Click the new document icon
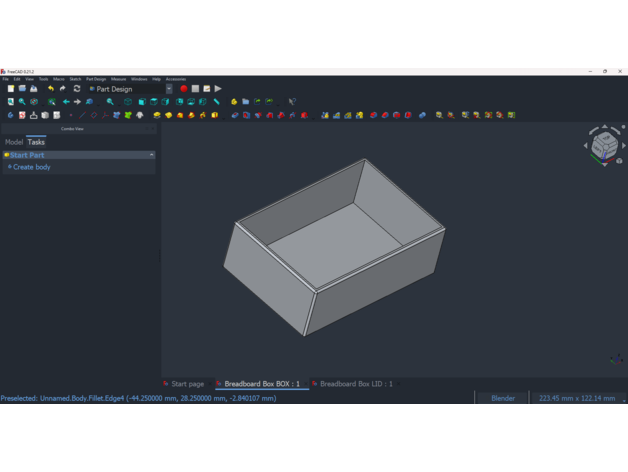This screenshot has width=628, height=472. (x=10, y=89)
